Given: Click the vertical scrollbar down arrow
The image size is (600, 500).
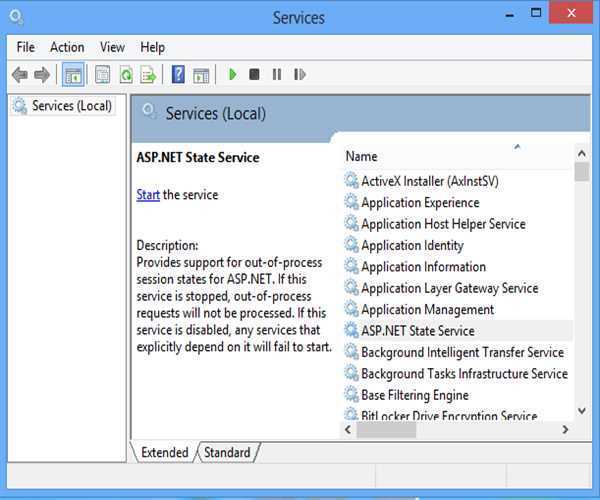Looking at the screenshot, I should coord(582,410).
